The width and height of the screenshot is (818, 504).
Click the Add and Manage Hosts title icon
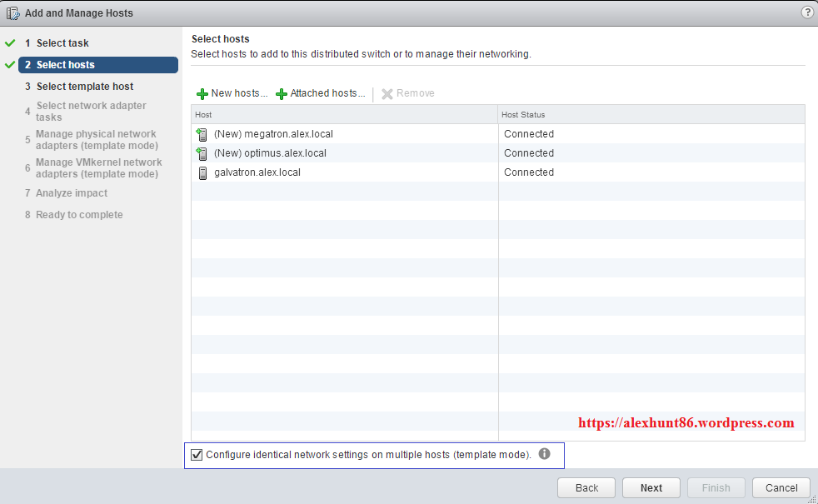click(13, 13)
